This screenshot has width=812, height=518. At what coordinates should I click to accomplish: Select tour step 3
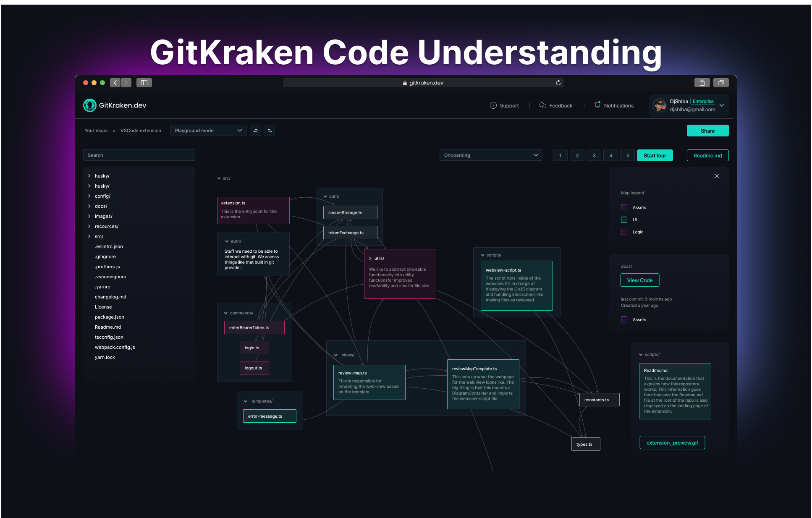pos(594,155)
